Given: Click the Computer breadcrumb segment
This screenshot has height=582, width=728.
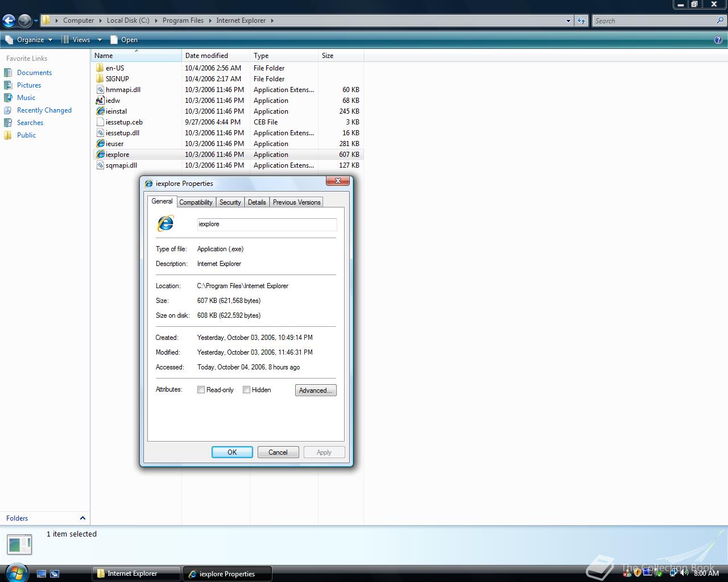Looking at the screenshot, I should pos(78,20).
